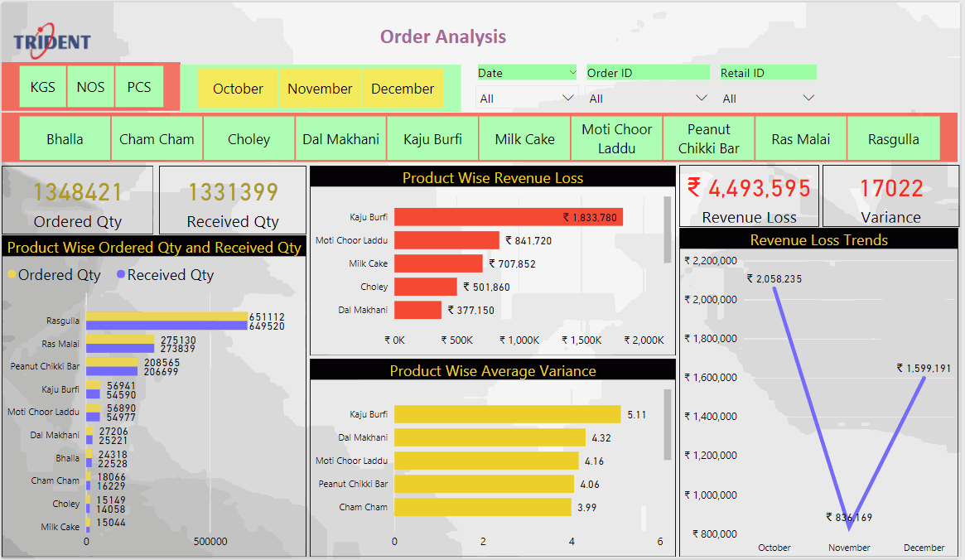This screenshot has height=560, width=965.
Task: Toggle the KGS unit filter
Action: pos(42,87)
